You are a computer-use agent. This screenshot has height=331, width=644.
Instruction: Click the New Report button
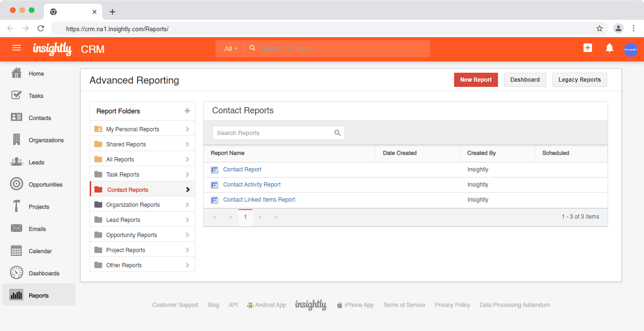pyautogui.click(x=476, y=79)
